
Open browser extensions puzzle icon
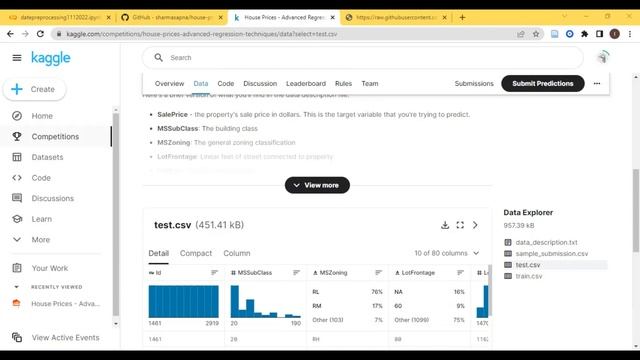pos(584,34)
